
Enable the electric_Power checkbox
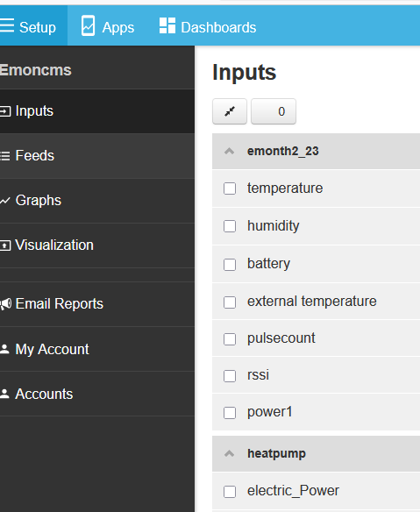(x=230, y=492)
